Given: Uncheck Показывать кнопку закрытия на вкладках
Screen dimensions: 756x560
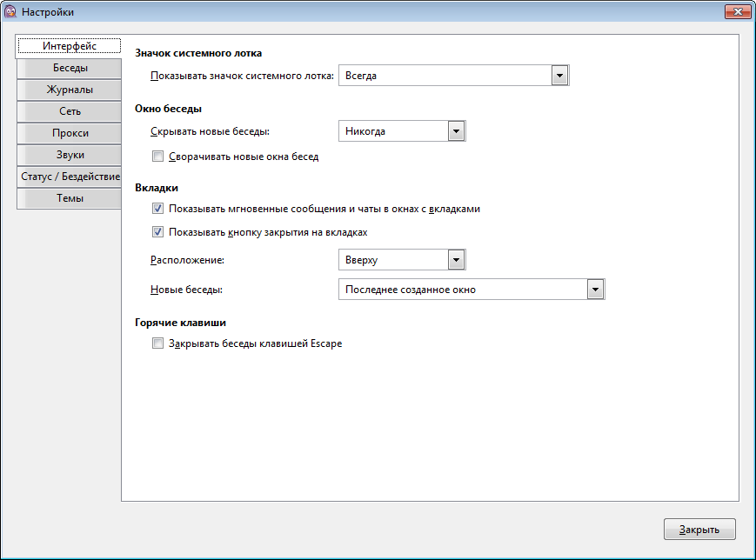Looking at the screenshot, I should coord(157,232).
